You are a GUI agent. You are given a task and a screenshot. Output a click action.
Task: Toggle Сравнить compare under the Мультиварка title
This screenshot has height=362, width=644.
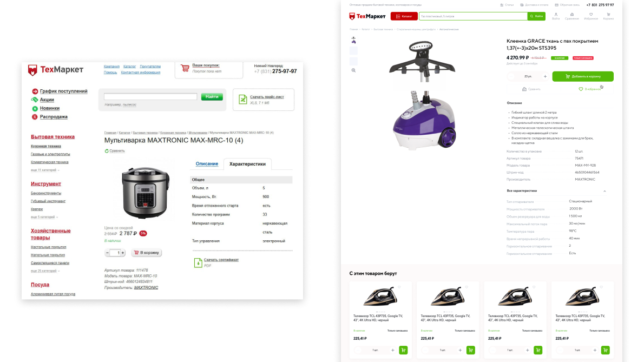point(115,150)
